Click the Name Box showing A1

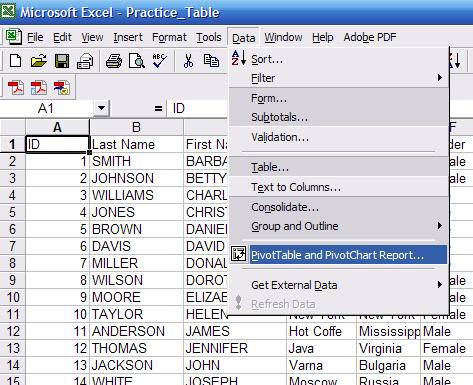47,108
